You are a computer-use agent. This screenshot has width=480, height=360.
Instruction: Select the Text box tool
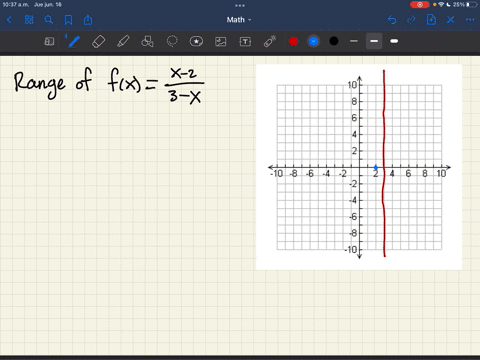click(245, 41)
